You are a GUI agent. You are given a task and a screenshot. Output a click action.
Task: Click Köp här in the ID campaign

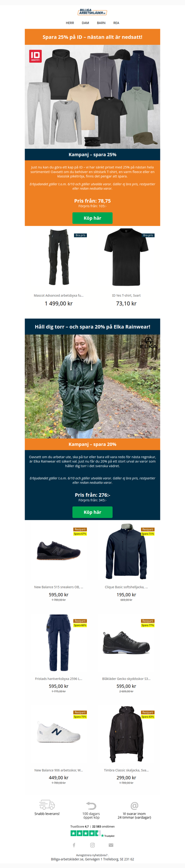tap(92, 218)
